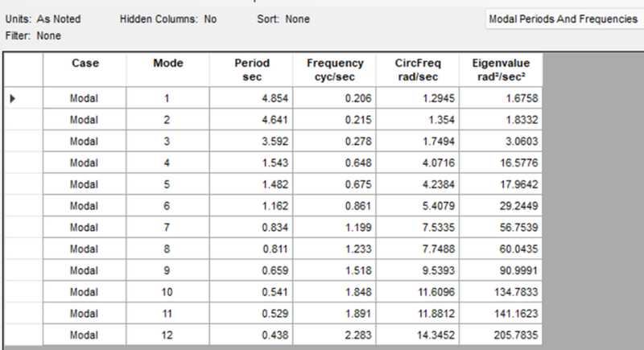Select the Modal case cell in Mode 7 row
Screen dimensions: 644x350
pos(85,228)
